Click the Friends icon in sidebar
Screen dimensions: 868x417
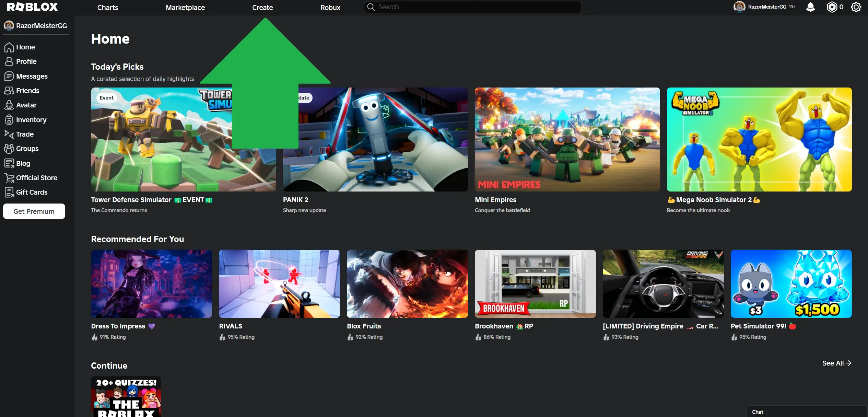[9, 91]
